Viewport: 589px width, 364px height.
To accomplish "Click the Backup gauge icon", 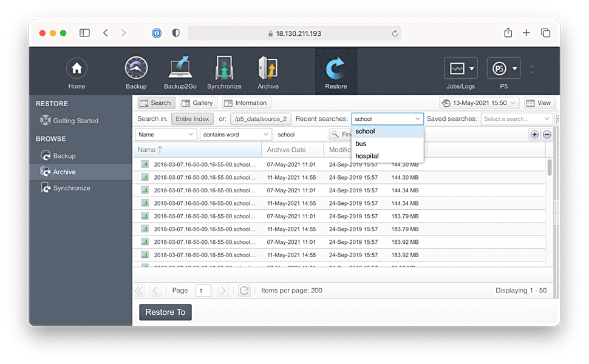I will point(136,69).
